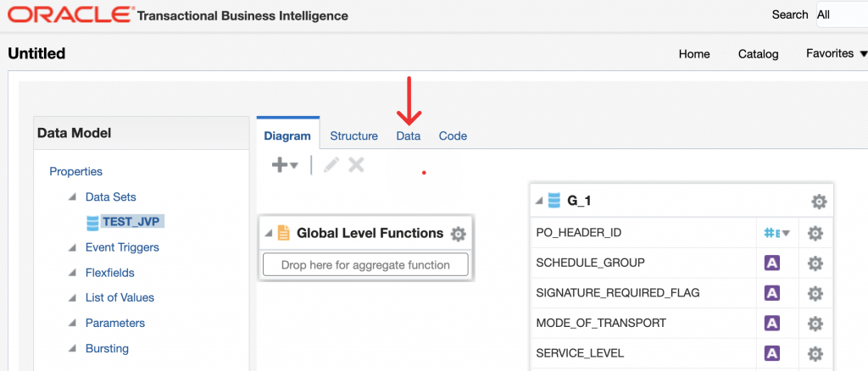Click the delete X icon in toolbar
This screenshot has height=371, width=868.
click(356, 165)
